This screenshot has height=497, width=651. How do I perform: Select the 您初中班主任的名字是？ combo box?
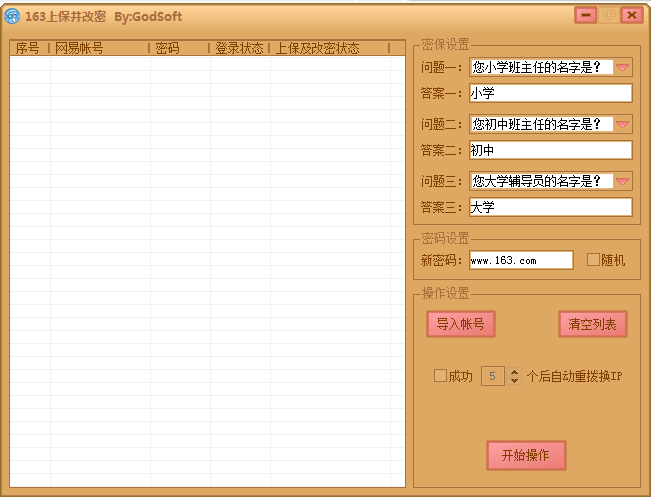click(x=551, y=124)
